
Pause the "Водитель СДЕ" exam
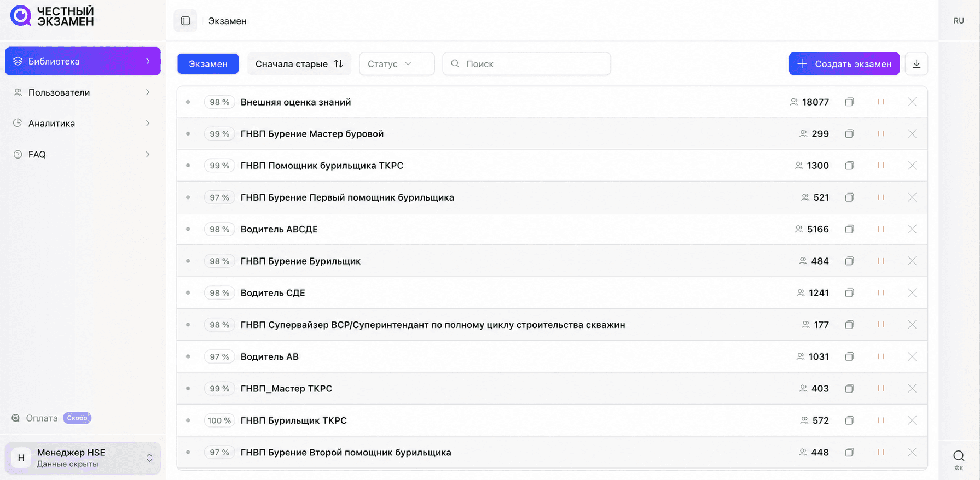pyautogui.click(x=881, y=293)
